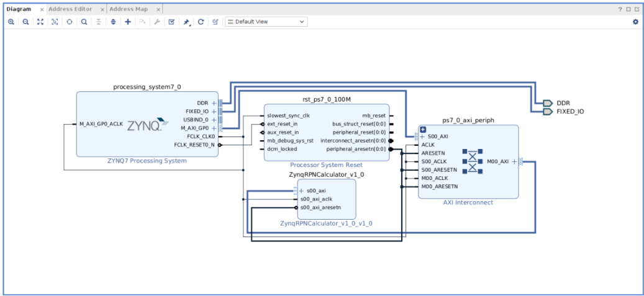Expand the DDR interface on processing_system7_0

[x=214, y=103]
